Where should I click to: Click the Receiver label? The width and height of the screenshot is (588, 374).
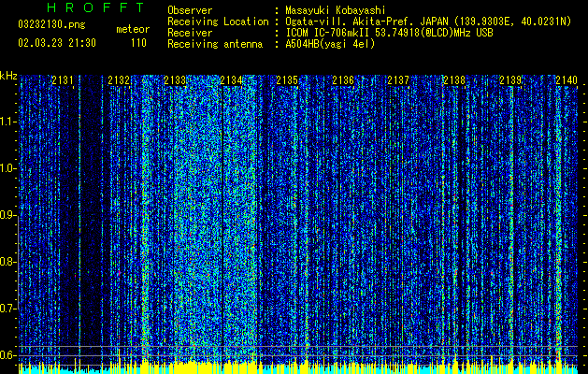[x=190, y=33]
